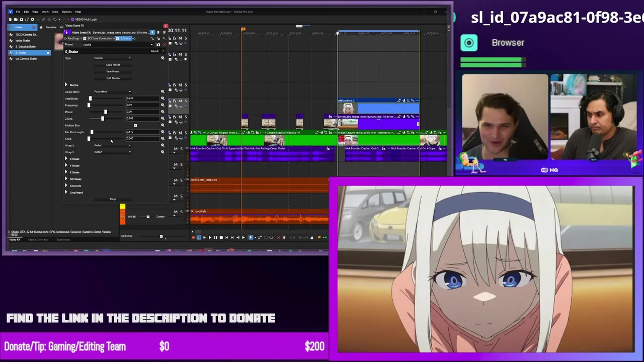Viewport: 644px width, 362px height.
Task: Click the Phase slider handle
Action: (105, 112)
